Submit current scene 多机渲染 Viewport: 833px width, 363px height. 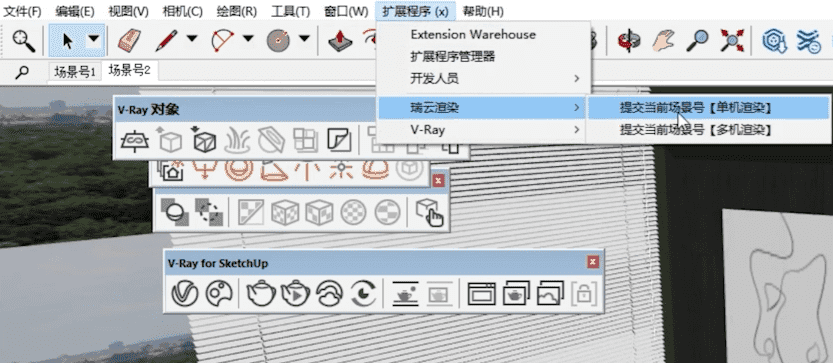coord(708,130)
